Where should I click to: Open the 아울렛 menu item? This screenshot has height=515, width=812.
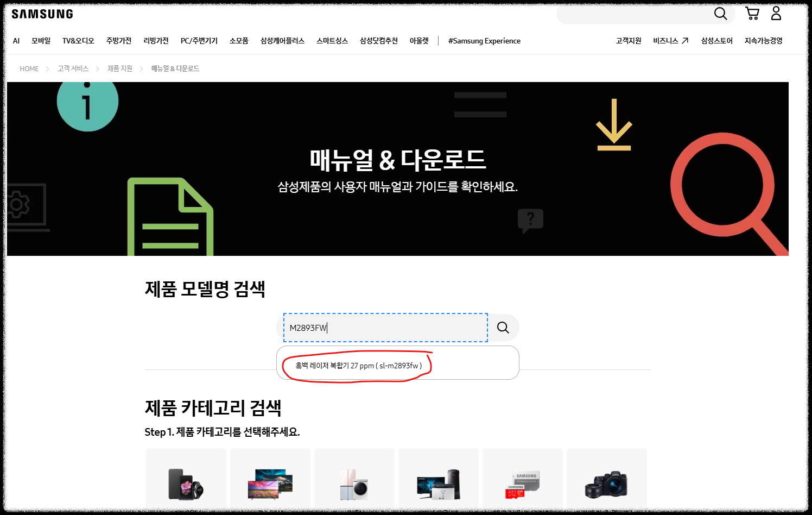[x=419, y=41]
